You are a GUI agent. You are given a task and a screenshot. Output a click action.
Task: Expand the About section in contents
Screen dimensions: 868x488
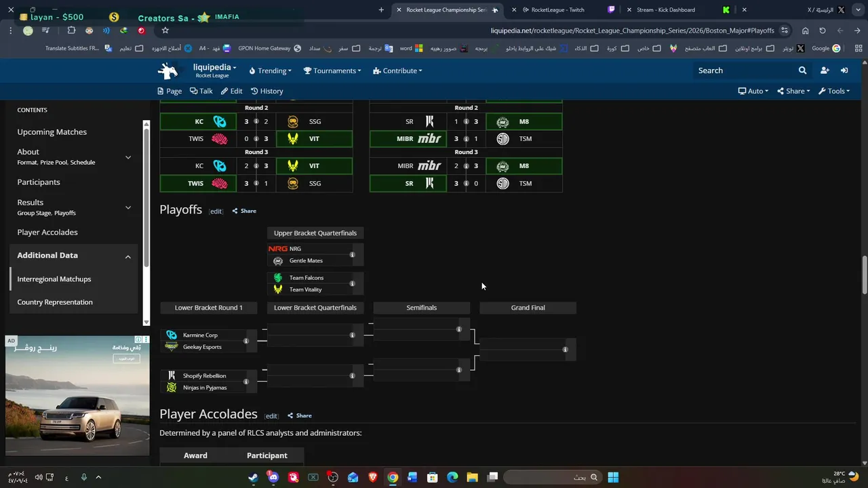point(127,157)
